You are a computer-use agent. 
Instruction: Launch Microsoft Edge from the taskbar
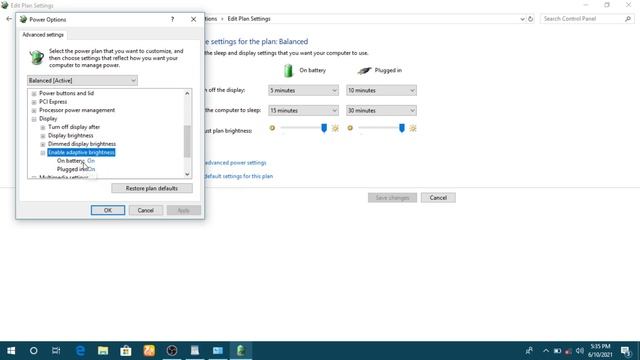coord(80,351)
